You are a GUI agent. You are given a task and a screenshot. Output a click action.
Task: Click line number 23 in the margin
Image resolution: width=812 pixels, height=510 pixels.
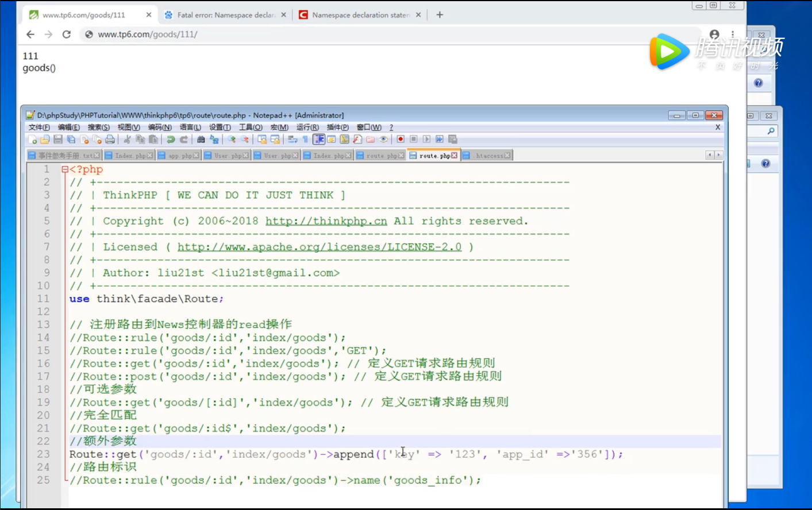pos(44,454)
